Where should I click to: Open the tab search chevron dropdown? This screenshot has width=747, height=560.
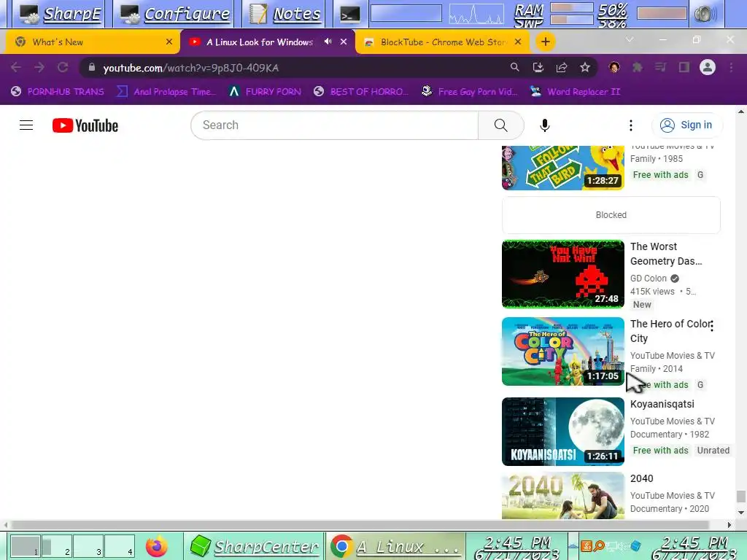[630, 39]
